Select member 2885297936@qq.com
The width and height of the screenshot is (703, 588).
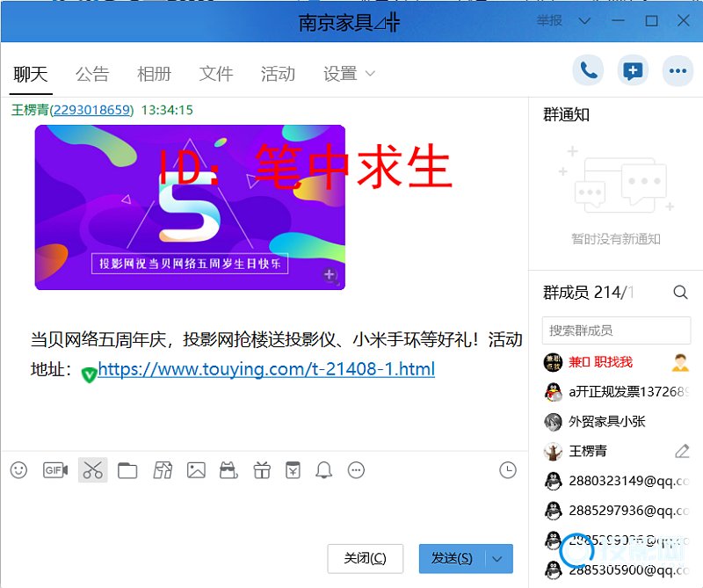pyautogui.click(x=616, y=511)
